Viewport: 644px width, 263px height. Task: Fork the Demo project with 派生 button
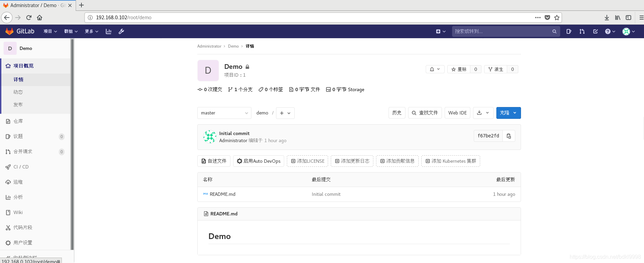[496, 69]
